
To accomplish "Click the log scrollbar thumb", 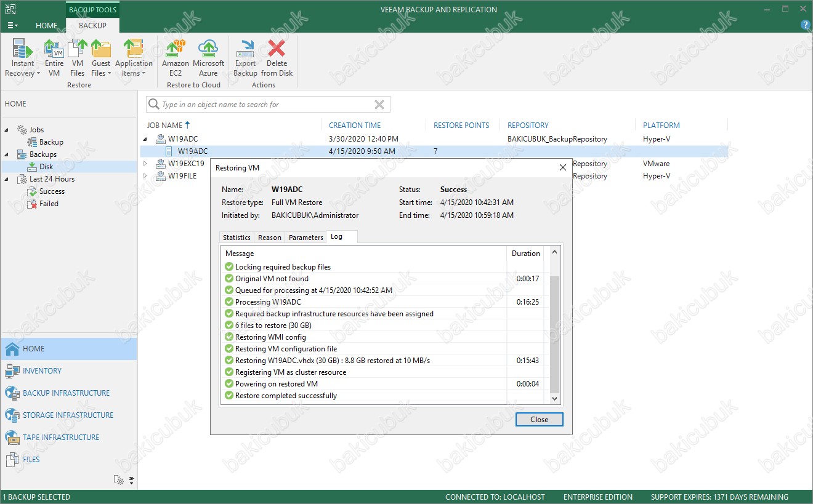I will 554,335.
